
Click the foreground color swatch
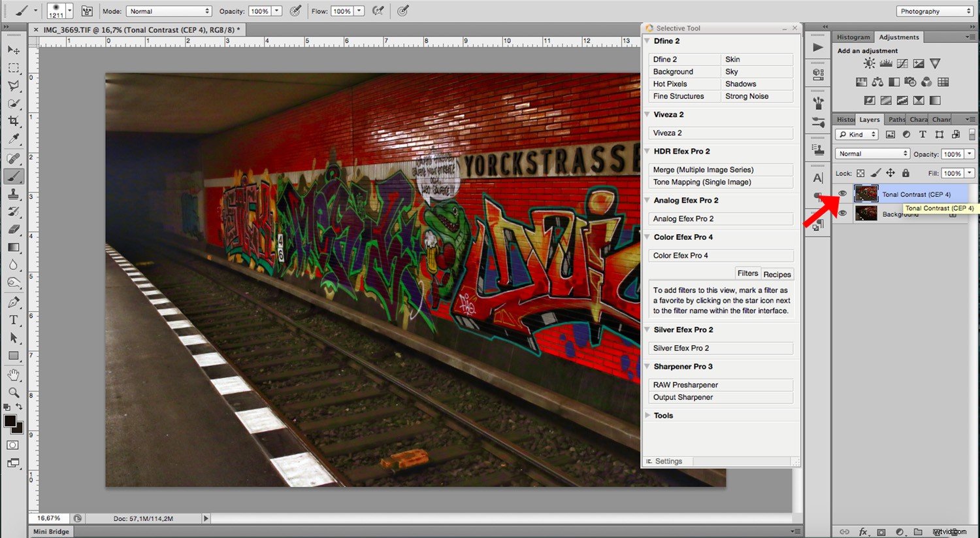click(9, 421)
